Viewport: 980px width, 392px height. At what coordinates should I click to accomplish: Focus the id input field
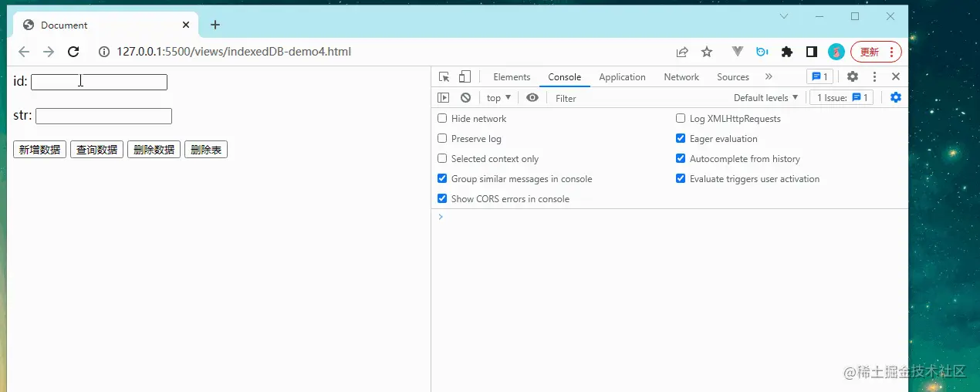[99, 82]
